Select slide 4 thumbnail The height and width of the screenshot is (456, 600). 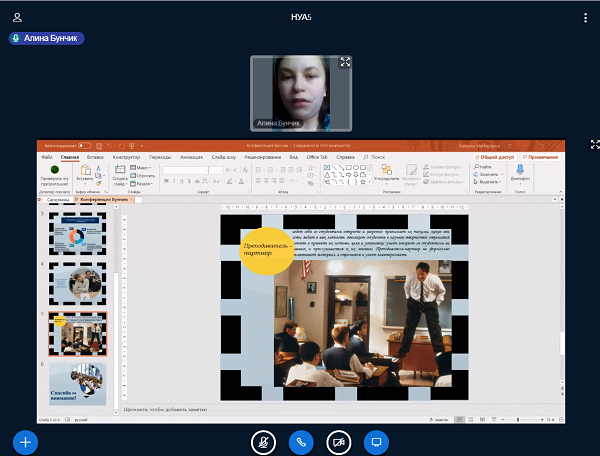pos(77,283)
